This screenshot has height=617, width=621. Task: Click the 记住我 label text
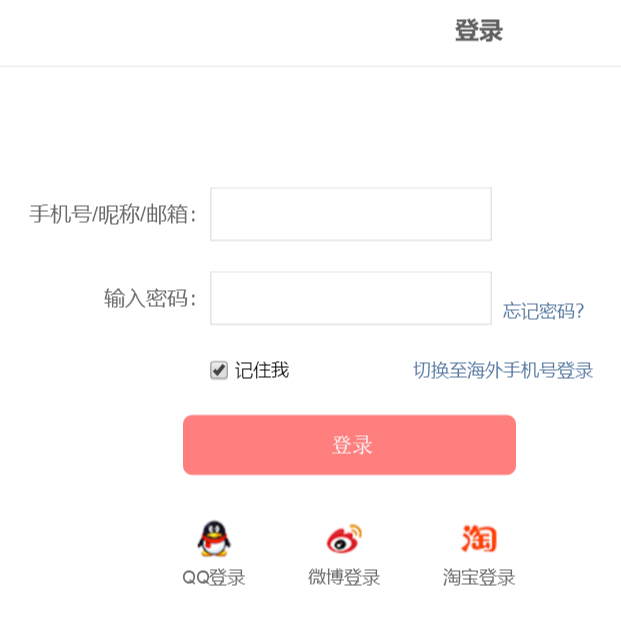262,371
